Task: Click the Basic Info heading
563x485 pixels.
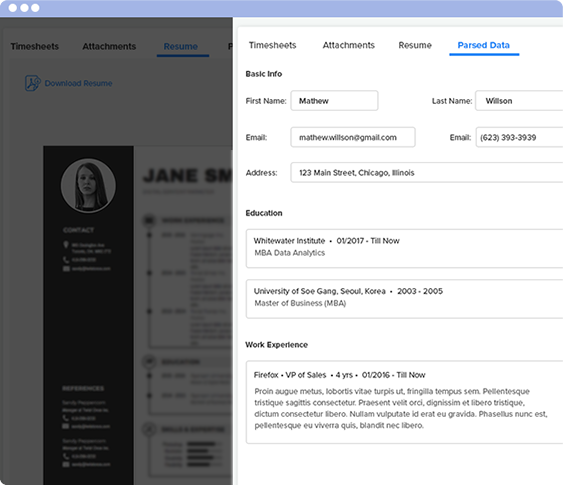Action: tap(264, 74)
